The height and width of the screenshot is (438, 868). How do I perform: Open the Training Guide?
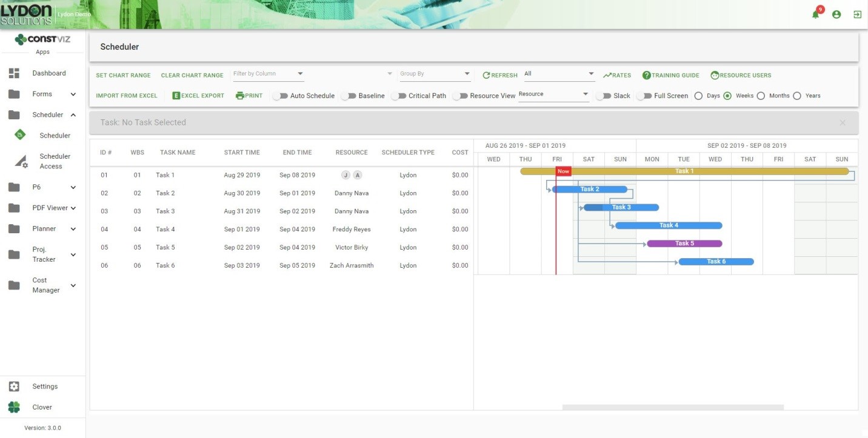pos(670,75)
